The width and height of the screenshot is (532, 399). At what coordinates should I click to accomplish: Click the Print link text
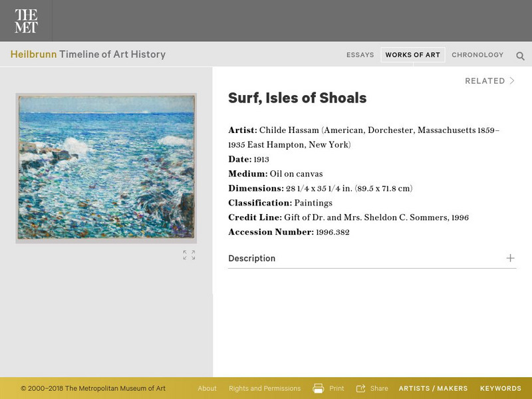(336, 388)
